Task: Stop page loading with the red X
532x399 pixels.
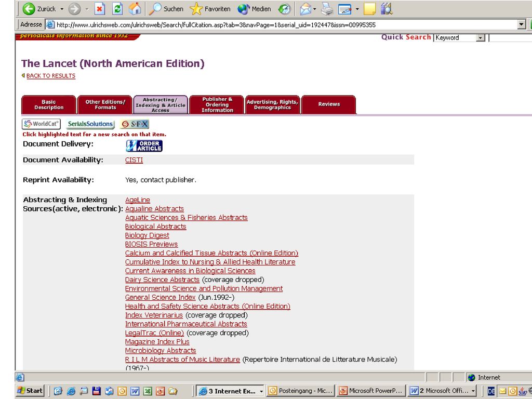Action: (x=99, y=9)
